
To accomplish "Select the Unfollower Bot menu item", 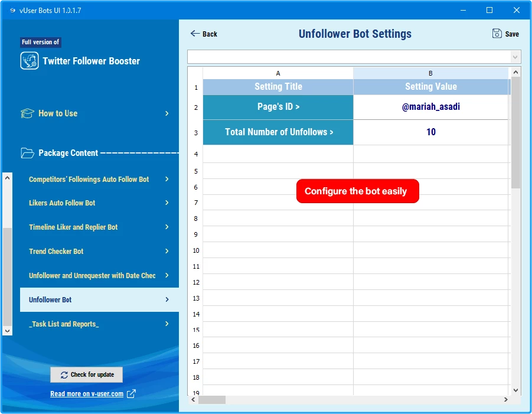I will 99,299.
